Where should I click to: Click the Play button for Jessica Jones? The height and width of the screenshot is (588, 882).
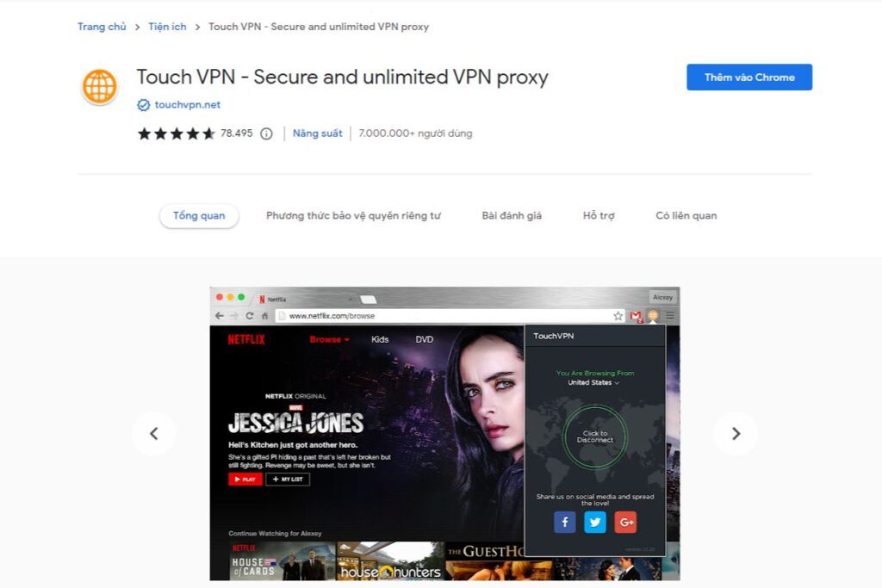pos(244,479)
